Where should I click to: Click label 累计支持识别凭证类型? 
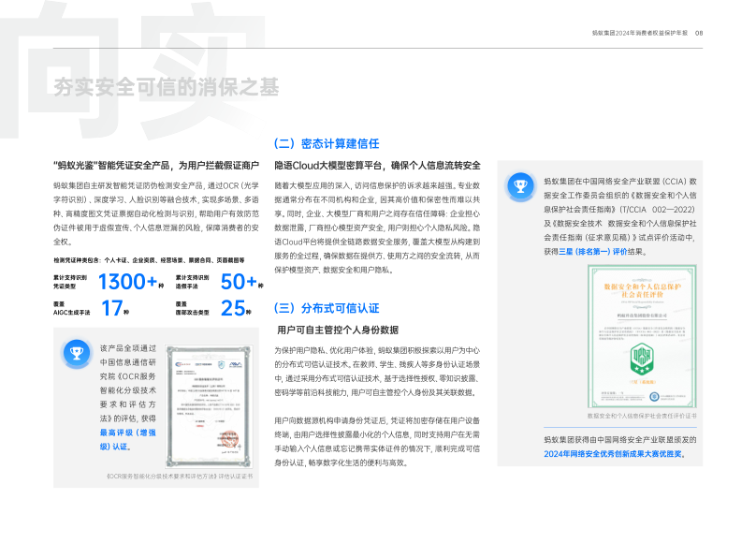[70, 282]
